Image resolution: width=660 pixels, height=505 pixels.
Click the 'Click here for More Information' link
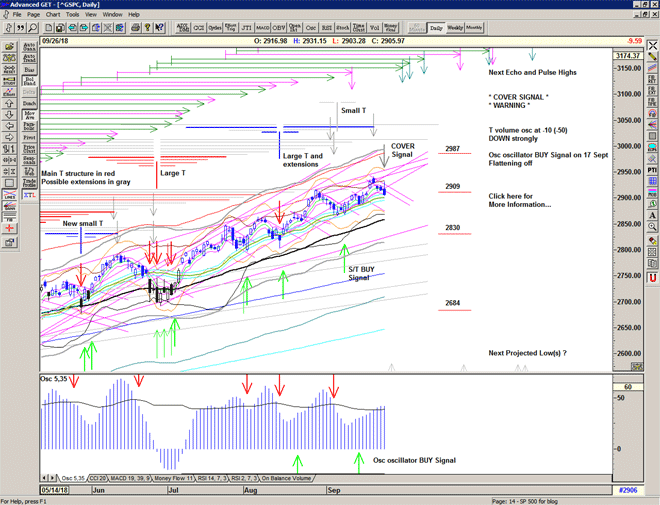pos(520,200)
